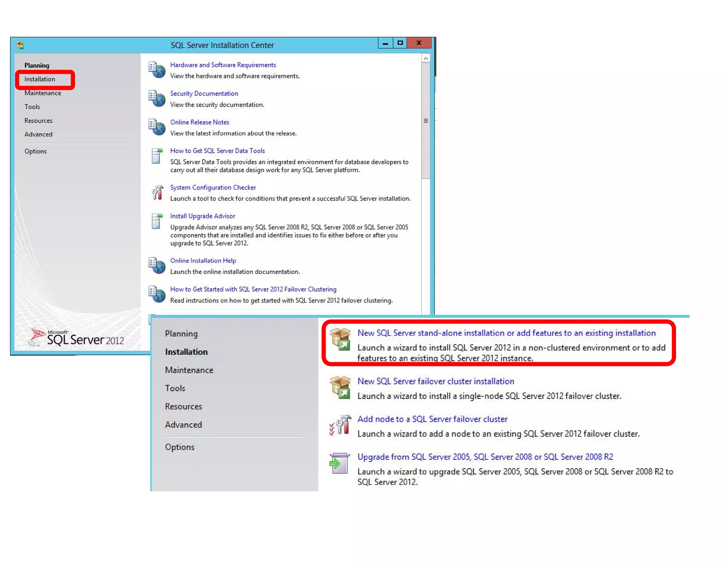Click the upgrade arrow icon beside Upgrade from SQL Server

[339, 463]
